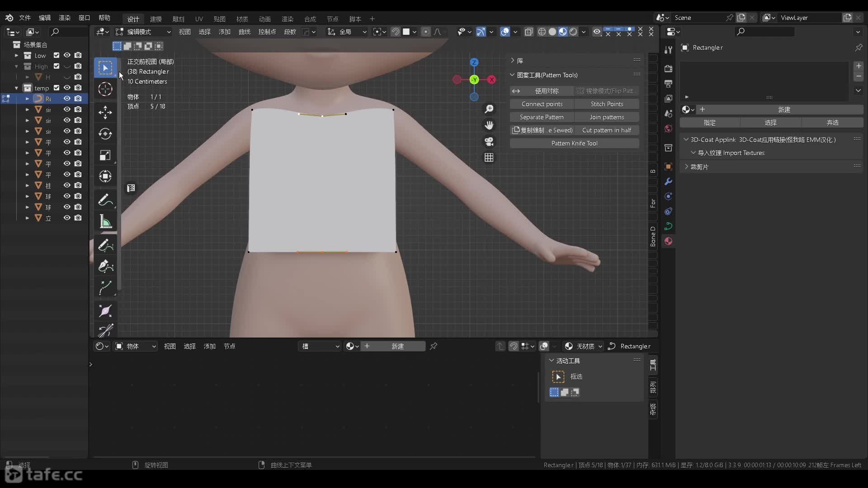This screenshot has width=868, height=488.
Task: Toggle visibility of 'High' layer
Action: 67,66
